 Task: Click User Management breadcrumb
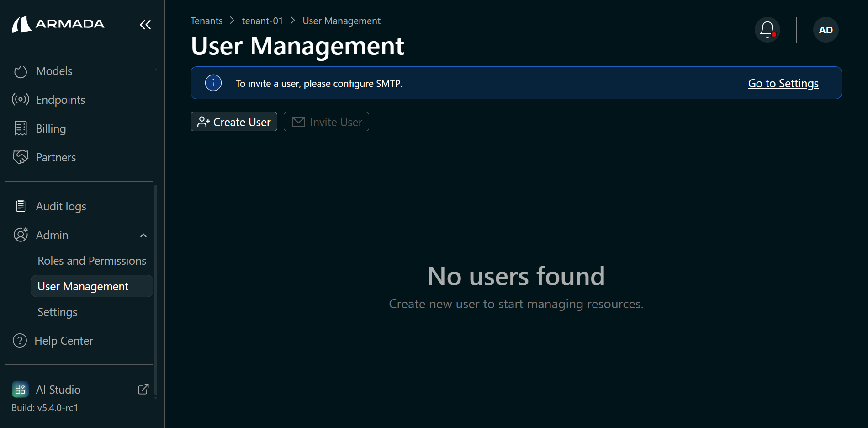341,21
